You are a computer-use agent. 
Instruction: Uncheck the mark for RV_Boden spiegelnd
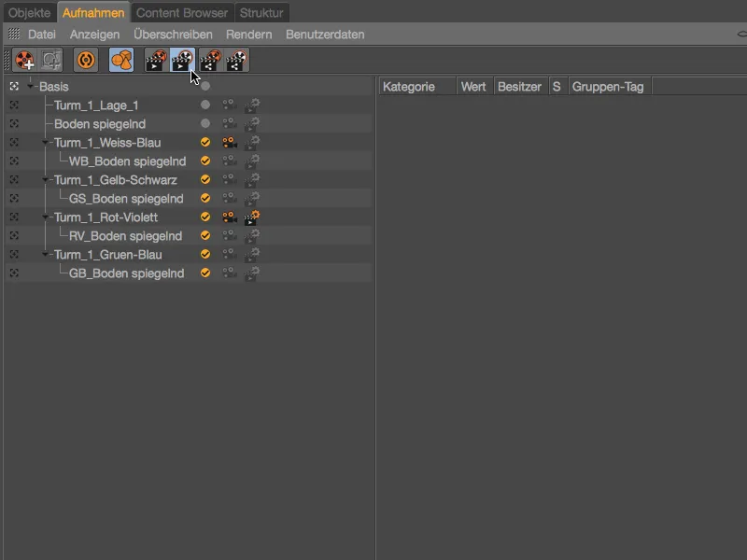pos(205,236)
